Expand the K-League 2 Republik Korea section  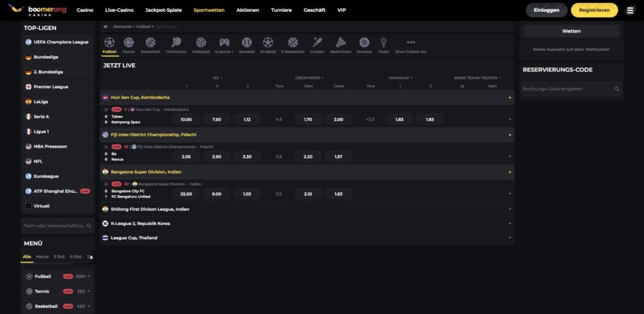[x=510, y=224]
